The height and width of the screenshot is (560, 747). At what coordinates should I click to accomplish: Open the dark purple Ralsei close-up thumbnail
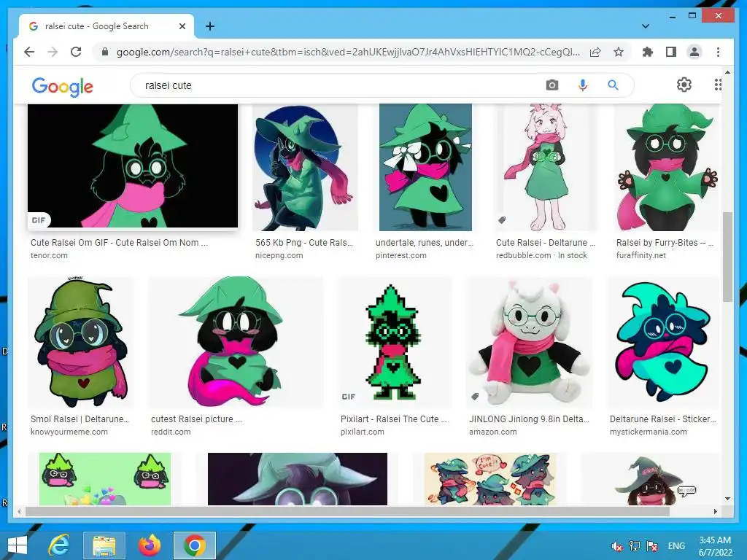(298, 478)
